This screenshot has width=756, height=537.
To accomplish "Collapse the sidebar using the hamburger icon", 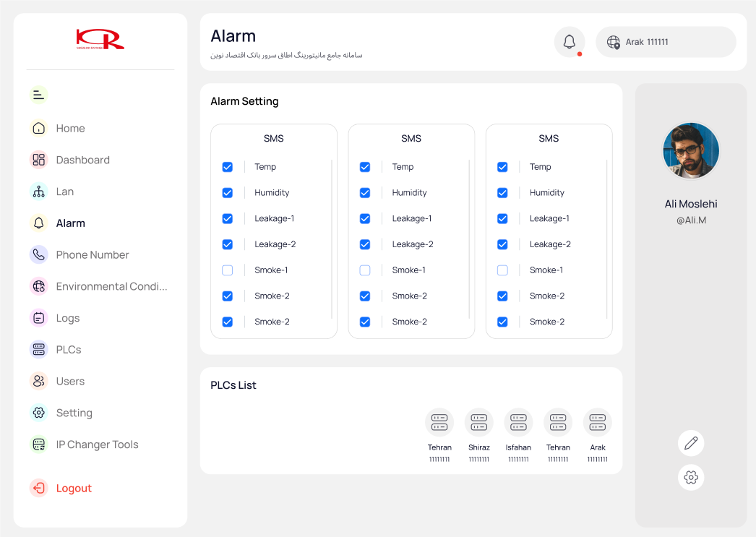I will tap(39, 95).
